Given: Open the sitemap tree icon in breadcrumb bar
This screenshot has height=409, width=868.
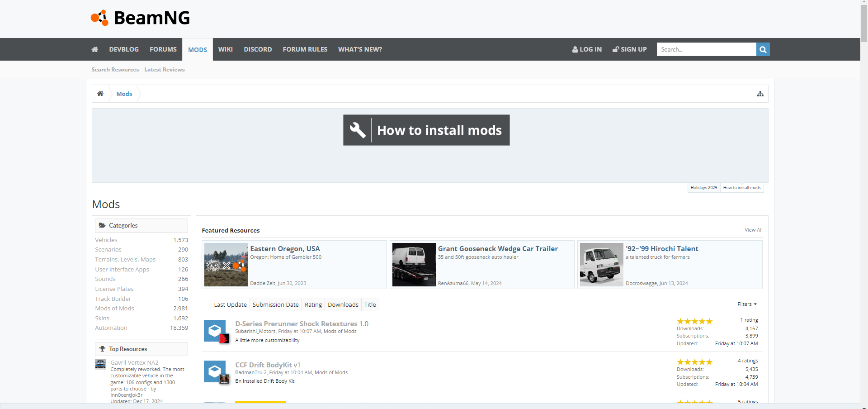Looking at the screenshot, I should (760, 94).
